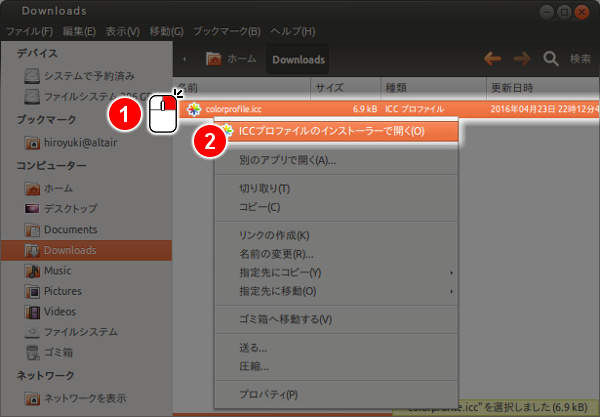Sort by 更新日時 column header
Image resolution: width=600 pixels, height=417 pixels.
(543, 88)
